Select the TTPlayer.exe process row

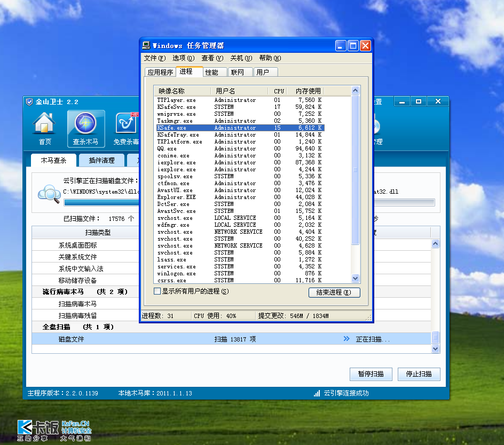point(240,100)
